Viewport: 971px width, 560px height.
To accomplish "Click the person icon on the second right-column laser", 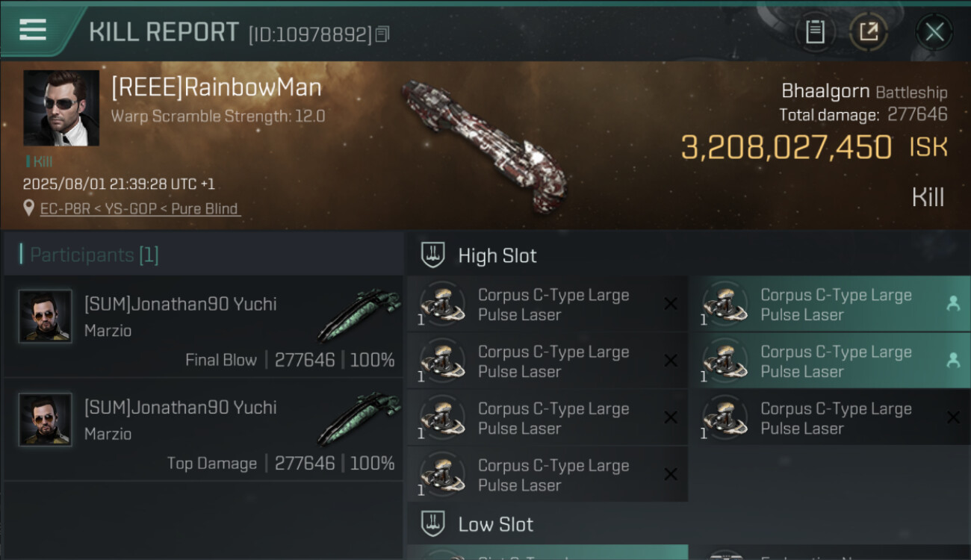I will (x=953, y=360).
